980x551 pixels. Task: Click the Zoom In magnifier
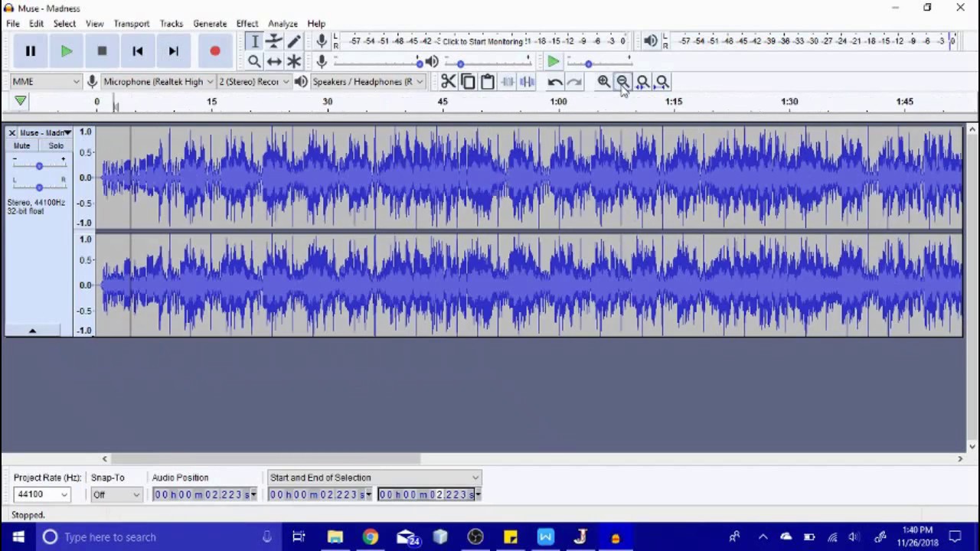coord(603,82)
